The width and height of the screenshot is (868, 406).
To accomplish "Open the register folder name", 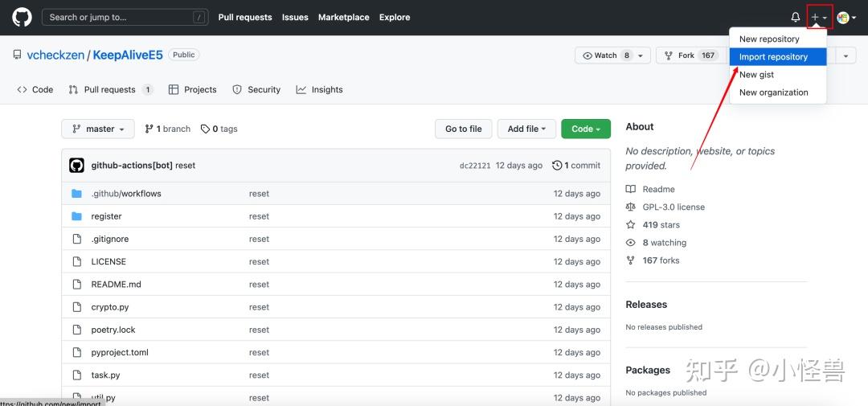I will (x=106, y=216).
